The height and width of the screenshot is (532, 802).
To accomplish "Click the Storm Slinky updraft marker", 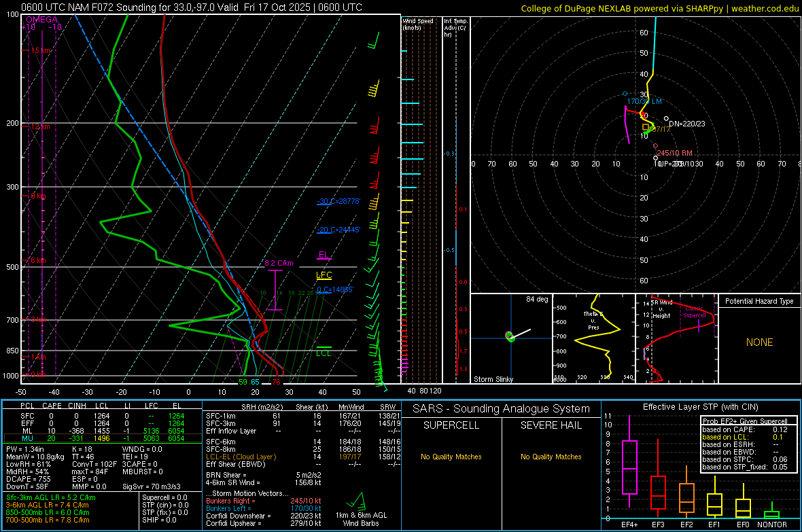I will (x=510, y=336).
